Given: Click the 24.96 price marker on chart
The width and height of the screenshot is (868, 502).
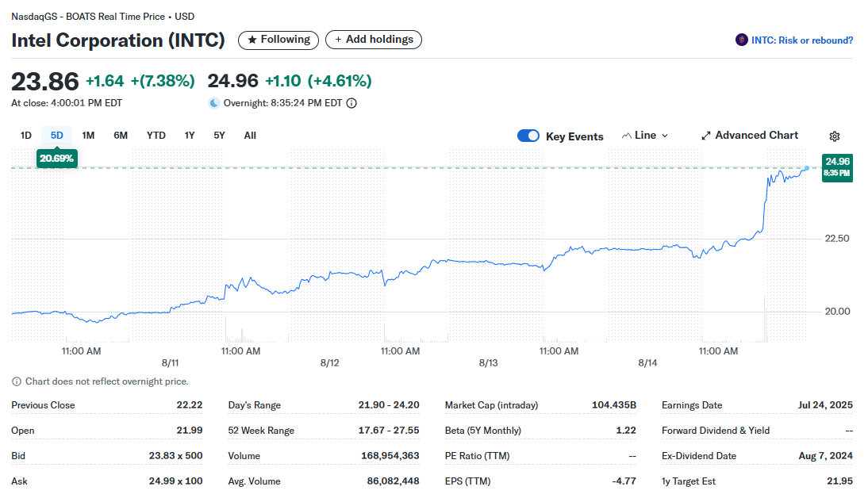Looking at the screenshot, I should point(837,167).
